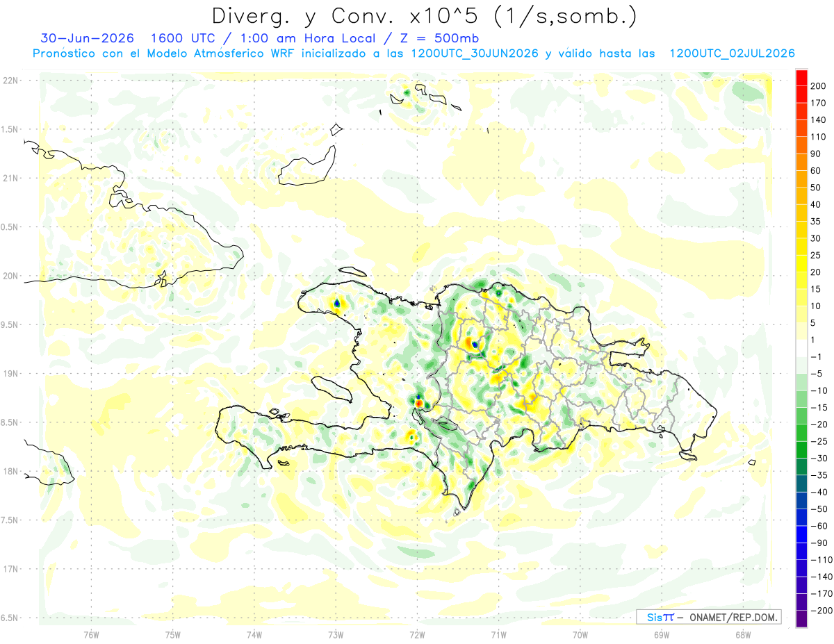Click the '17N' latitude label

10,569
